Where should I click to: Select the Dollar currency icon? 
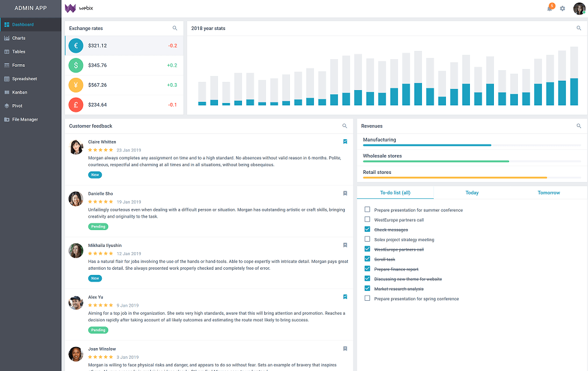(76, 66)
